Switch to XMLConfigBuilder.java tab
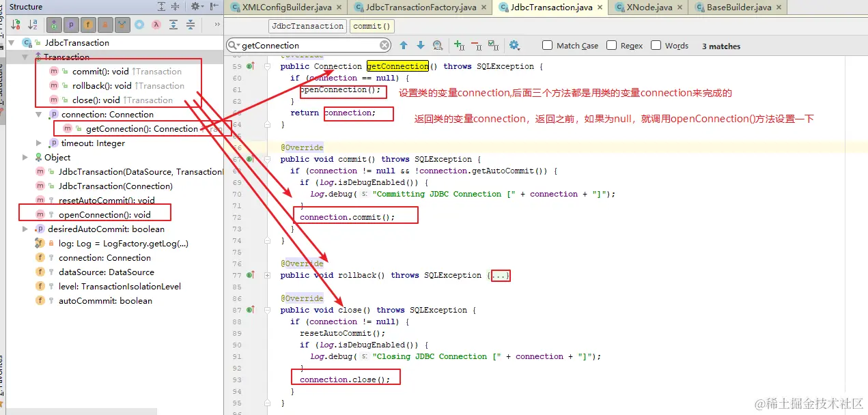This screenshot has width=868, height=415. coord(287,8)
